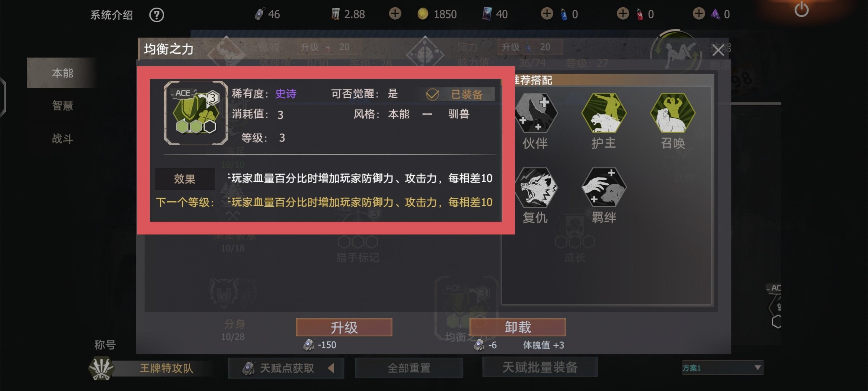This screenshot has height=391, width=868.
Task: Click the 全部重置 reset all button
Action: tap(409, 368)
